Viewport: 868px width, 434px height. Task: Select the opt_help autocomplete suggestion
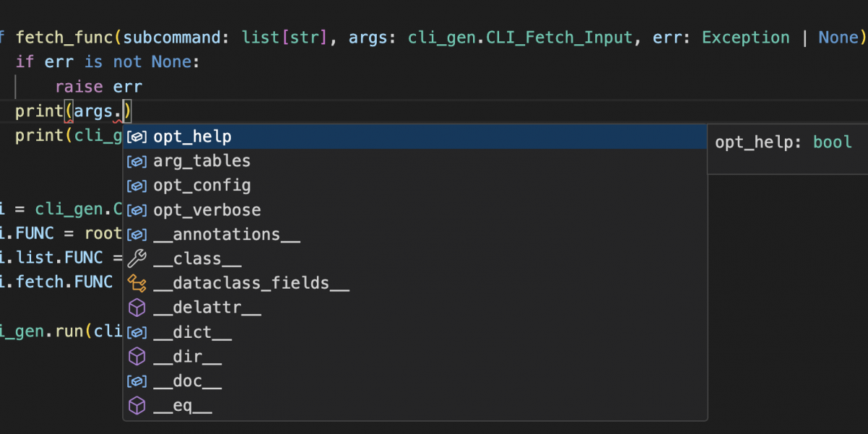[192, 137]
